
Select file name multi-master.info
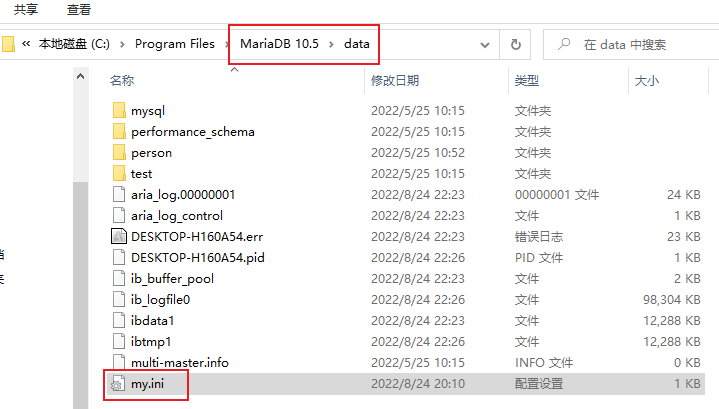point(180,363)
